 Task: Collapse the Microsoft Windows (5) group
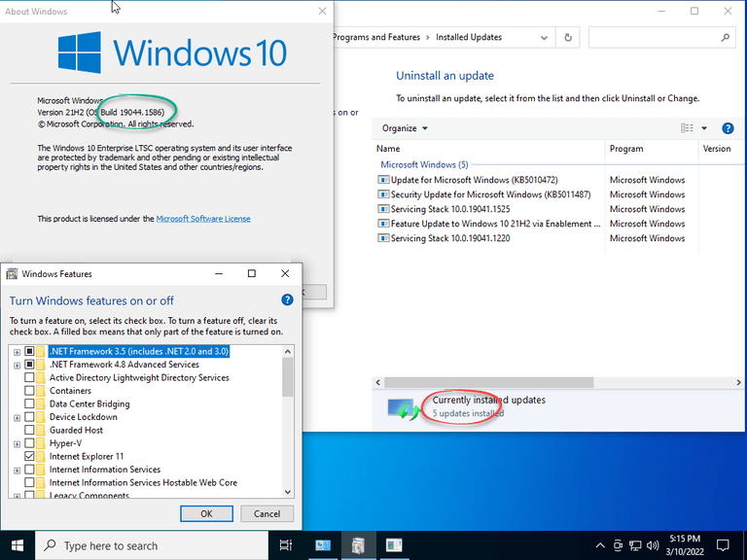click(424, 164)
